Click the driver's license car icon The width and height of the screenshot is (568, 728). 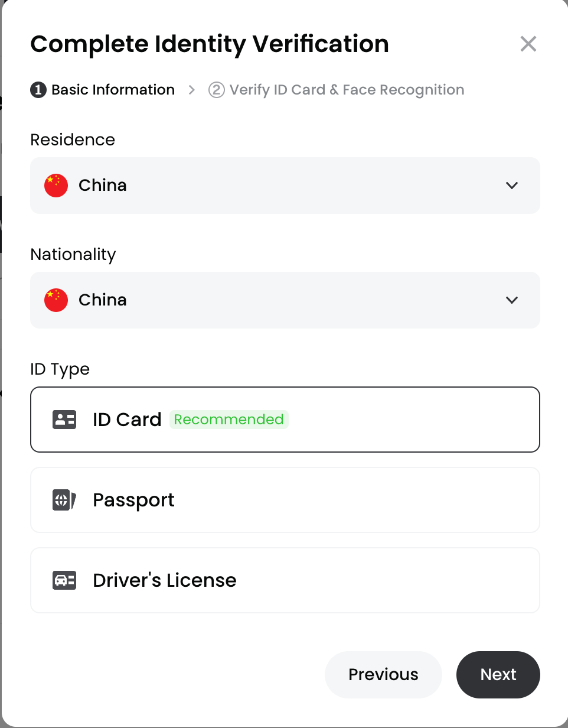click(64, 580)
